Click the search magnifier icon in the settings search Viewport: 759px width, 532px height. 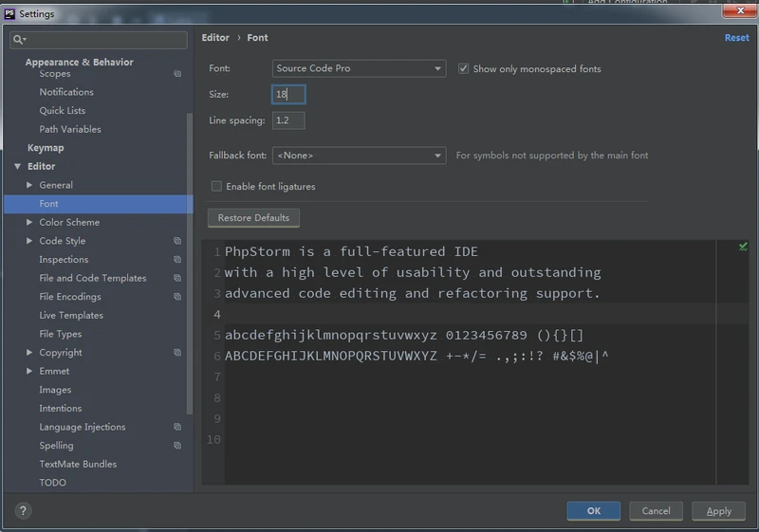pos(19,40)
